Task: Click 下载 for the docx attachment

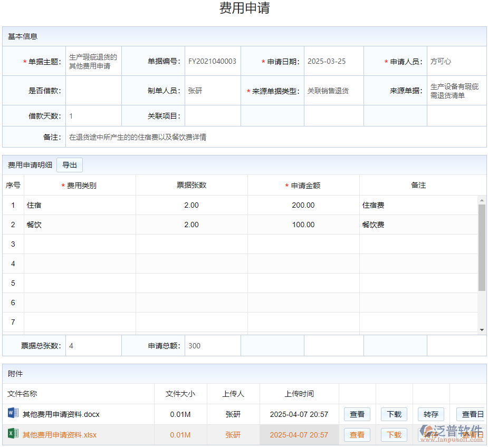Action: [x=394, y=414]
